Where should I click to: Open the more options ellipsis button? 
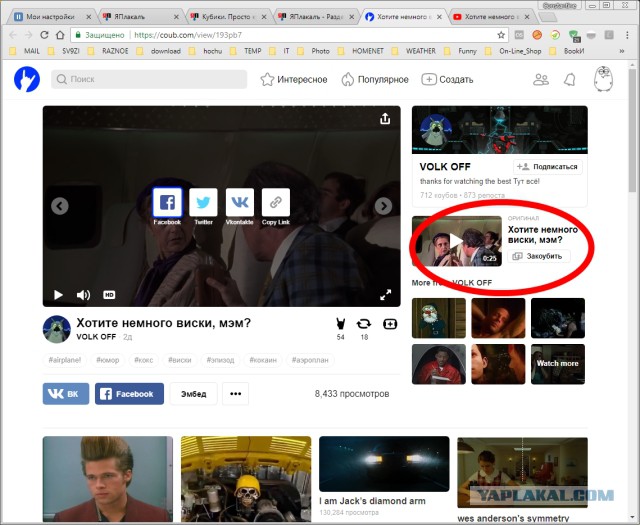pyautogui.click(x=236, y=394)
